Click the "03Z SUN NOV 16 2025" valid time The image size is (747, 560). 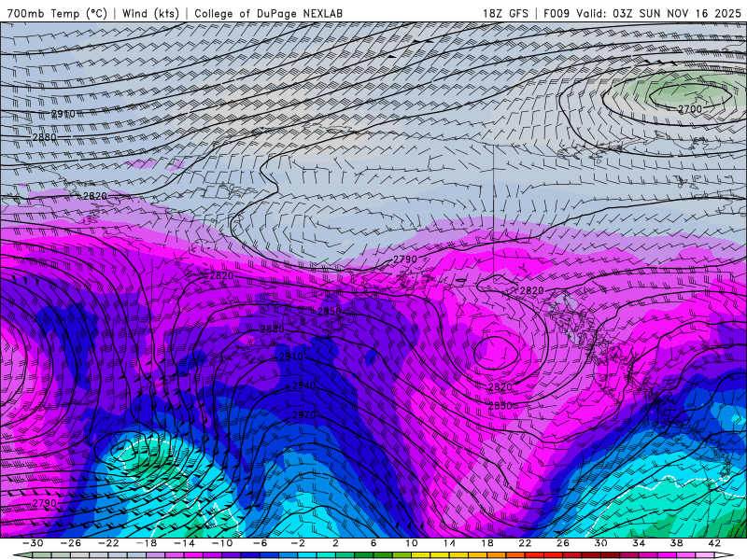pos(677,13)
